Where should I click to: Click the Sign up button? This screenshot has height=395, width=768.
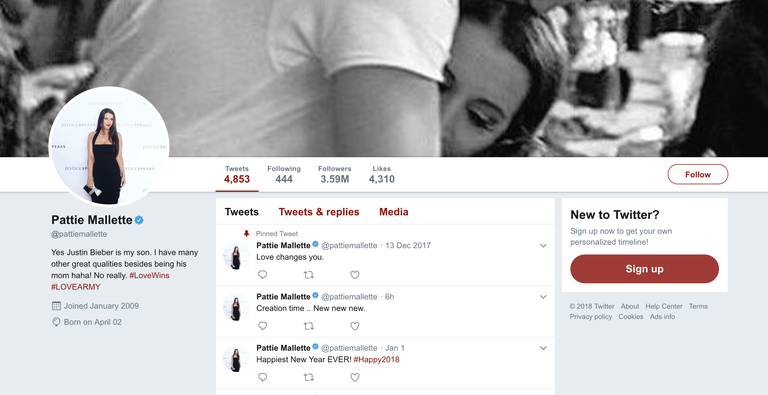coord(644,269)
